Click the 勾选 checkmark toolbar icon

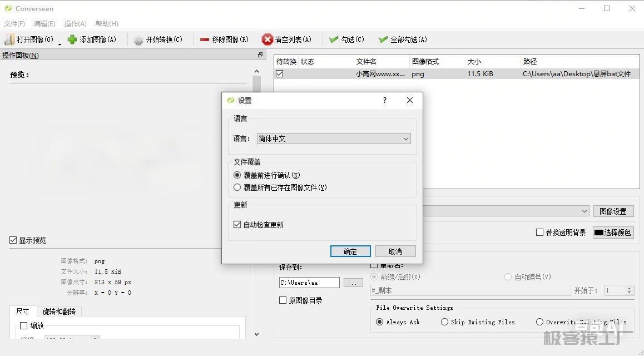coord(334,39)
